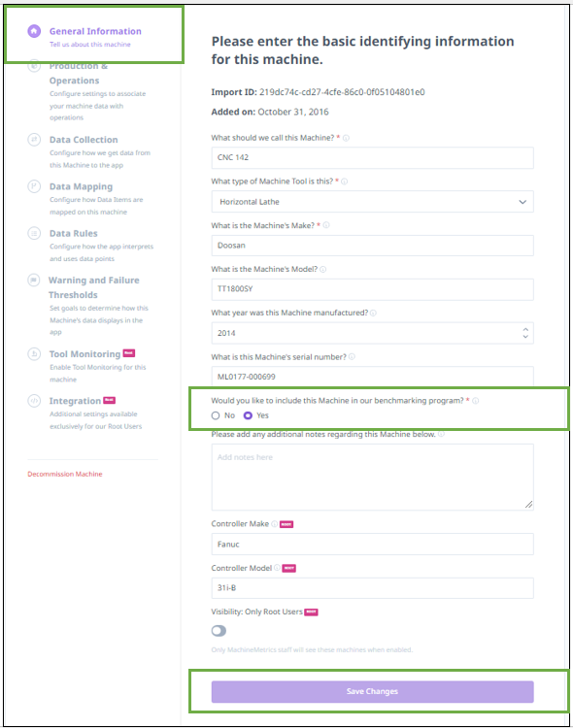Select Yes for benchmarking program

tap(248, 415)
